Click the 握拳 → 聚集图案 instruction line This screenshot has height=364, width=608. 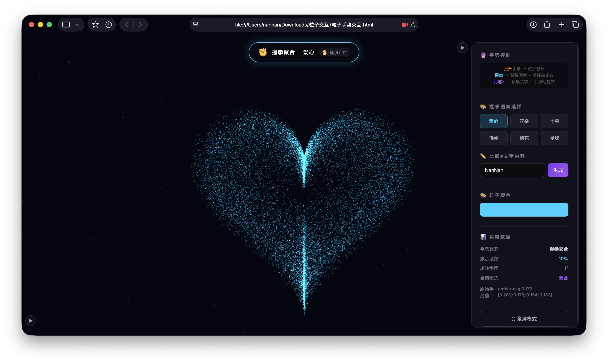tap(524, 75)
